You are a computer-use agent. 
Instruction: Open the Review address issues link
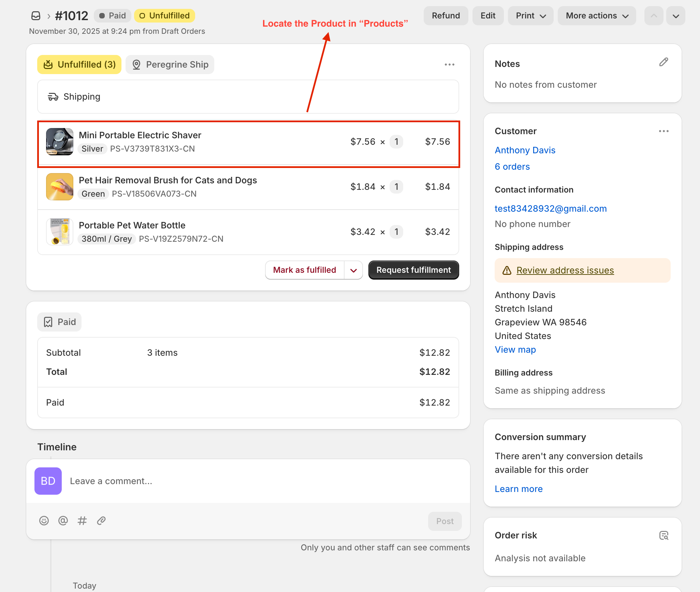pos(565,270)
